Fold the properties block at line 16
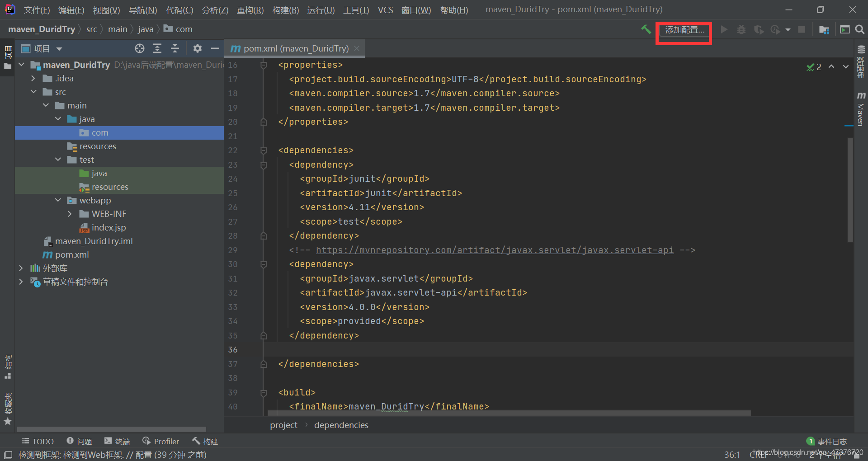 (264, 65)
